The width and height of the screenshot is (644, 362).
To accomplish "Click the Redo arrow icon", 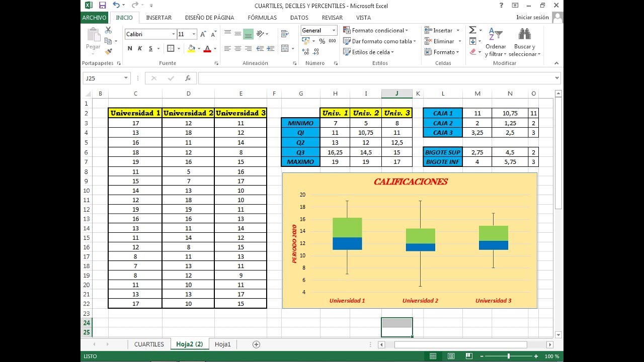I will pos(134,5).
